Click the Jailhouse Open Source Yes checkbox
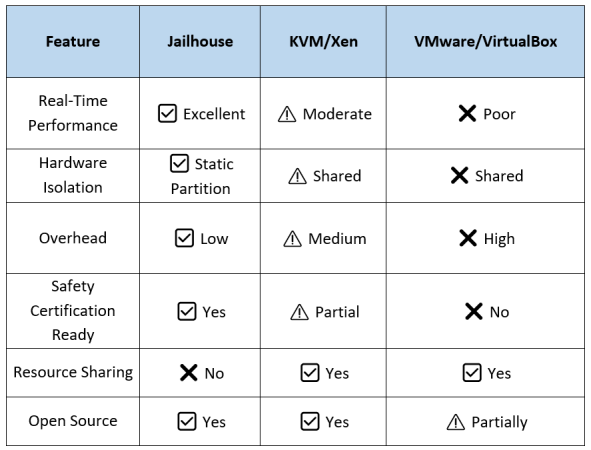Image resolution: width=591 pixels, height=450 pixels. pyautogui.click(x=187, y=421)
